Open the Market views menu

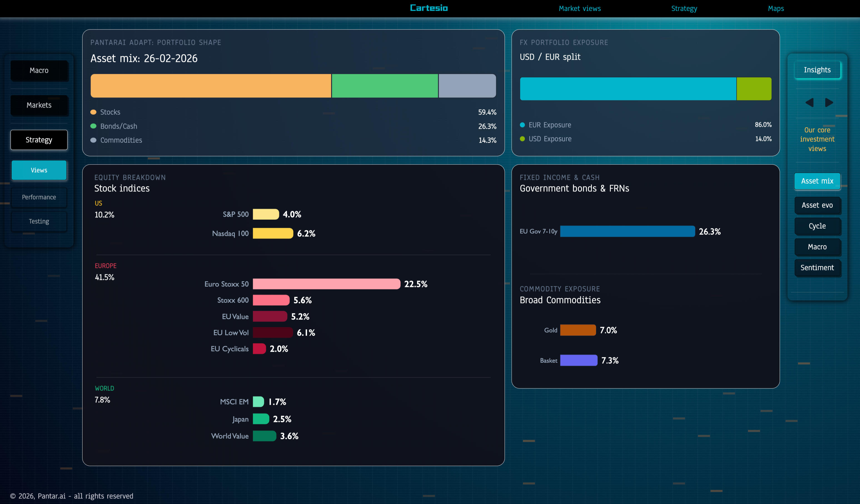pyautogui.click(x=579, y=9)
